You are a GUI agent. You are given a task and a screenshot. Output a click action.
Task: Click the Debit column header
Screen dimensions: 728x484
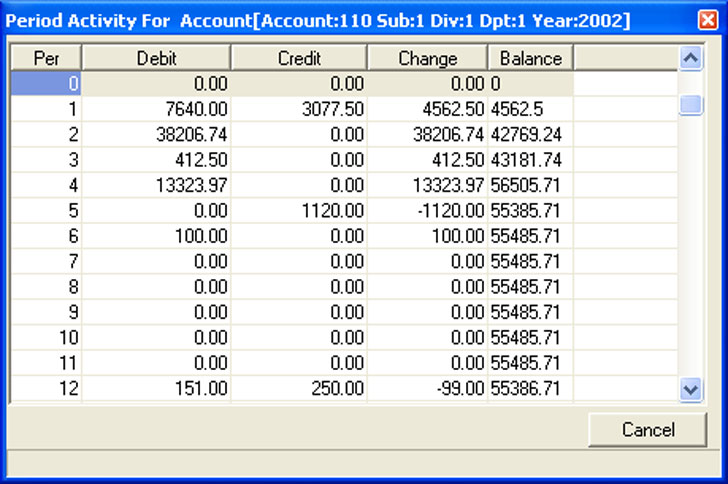(x=156, y=58)
